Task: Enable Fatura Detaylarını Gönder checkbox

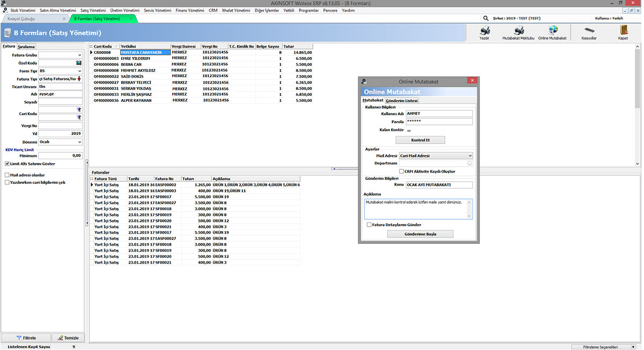Action: [x=369, y=225]
